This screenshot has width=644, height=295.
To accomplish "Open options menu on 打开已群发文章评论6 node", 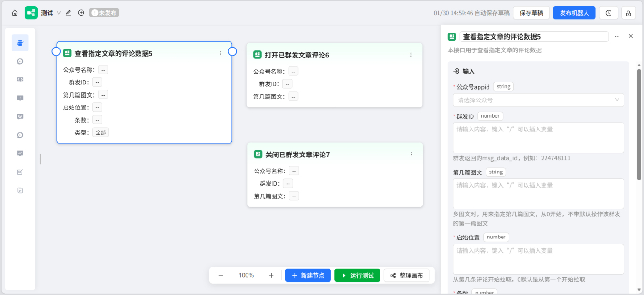I will pos(411,55).
